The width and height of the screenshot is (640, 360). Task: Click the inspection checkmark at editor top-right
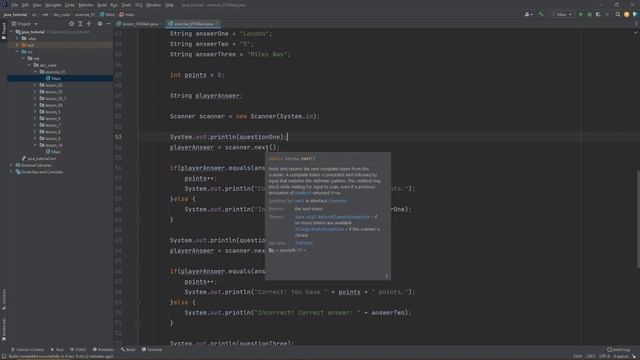tap(636, 32)
